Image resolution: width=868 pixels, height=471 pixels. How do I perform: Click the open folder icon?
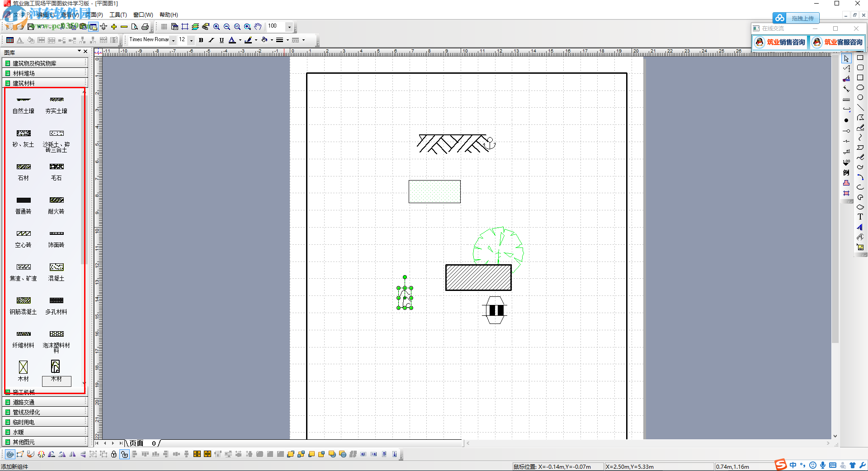20,27
